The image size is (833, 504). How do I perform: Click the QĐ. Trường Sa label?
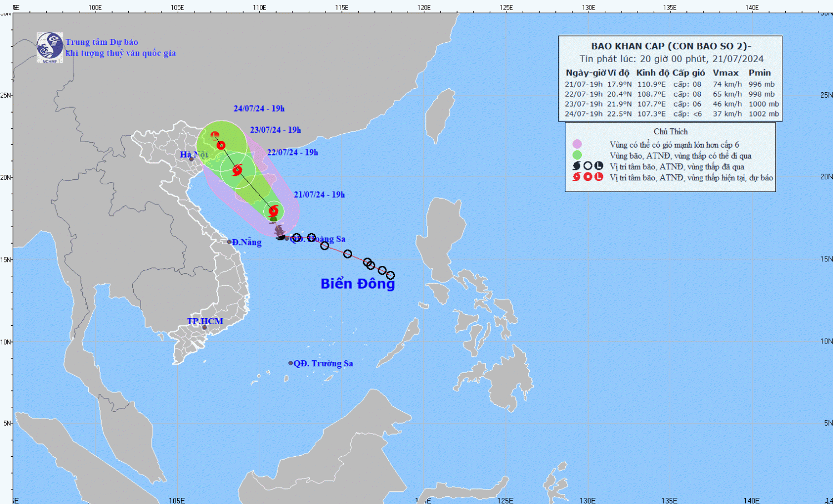pyautogui.click(x=323, y=364)
